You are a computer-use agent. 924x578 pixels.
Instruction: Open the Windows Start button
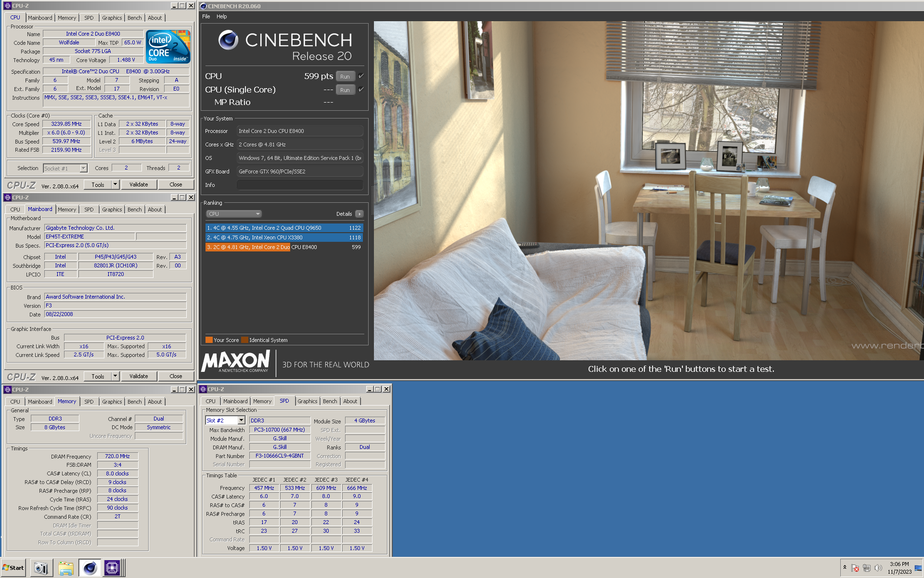13,568
